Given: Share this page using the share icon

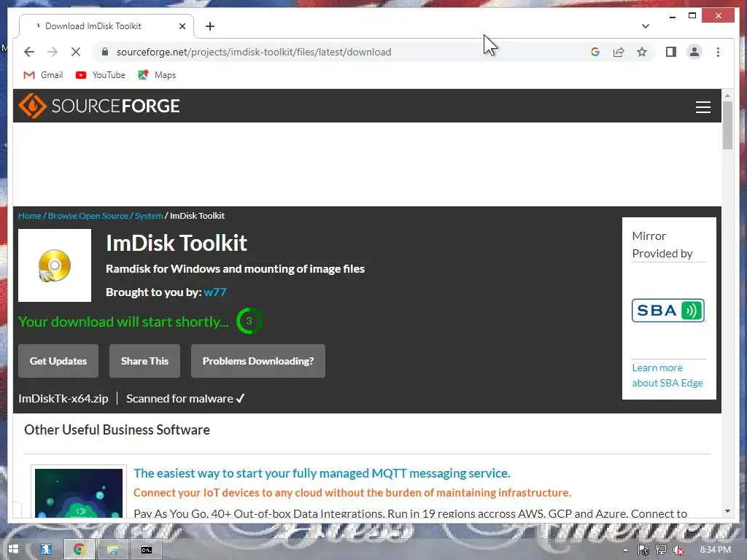Looking at the screenshot, I should [619, 52].
